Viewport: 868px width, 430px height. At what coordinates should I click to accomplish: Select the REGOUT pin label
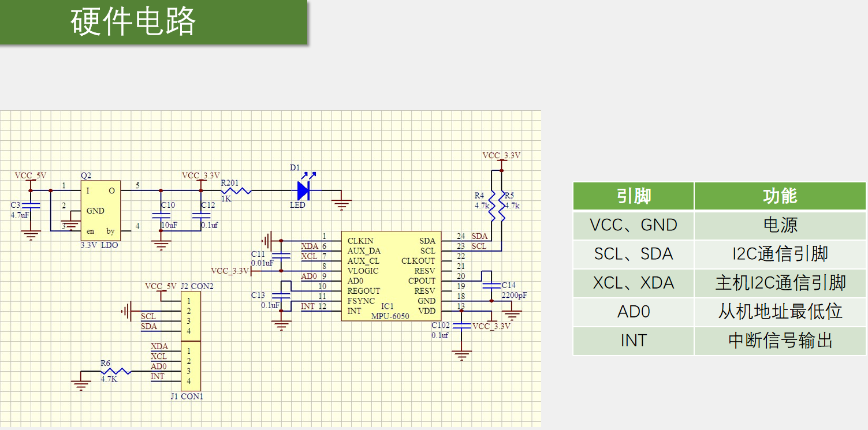tap(364, 291)
